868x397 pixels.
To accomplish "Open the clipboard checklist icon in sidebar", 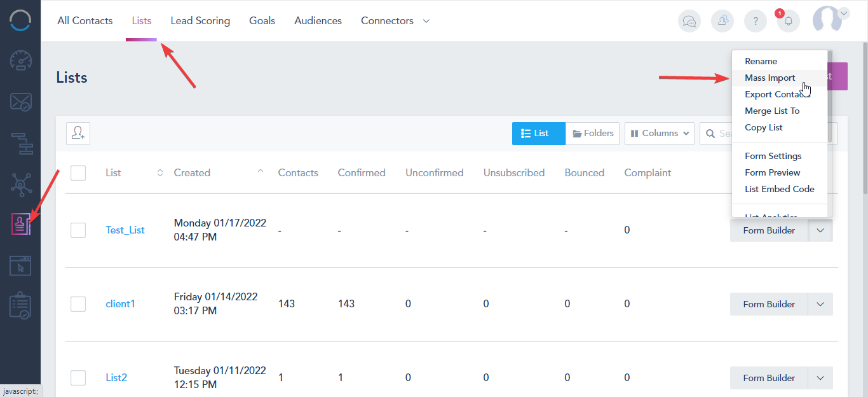I will [x=20, y=306].
